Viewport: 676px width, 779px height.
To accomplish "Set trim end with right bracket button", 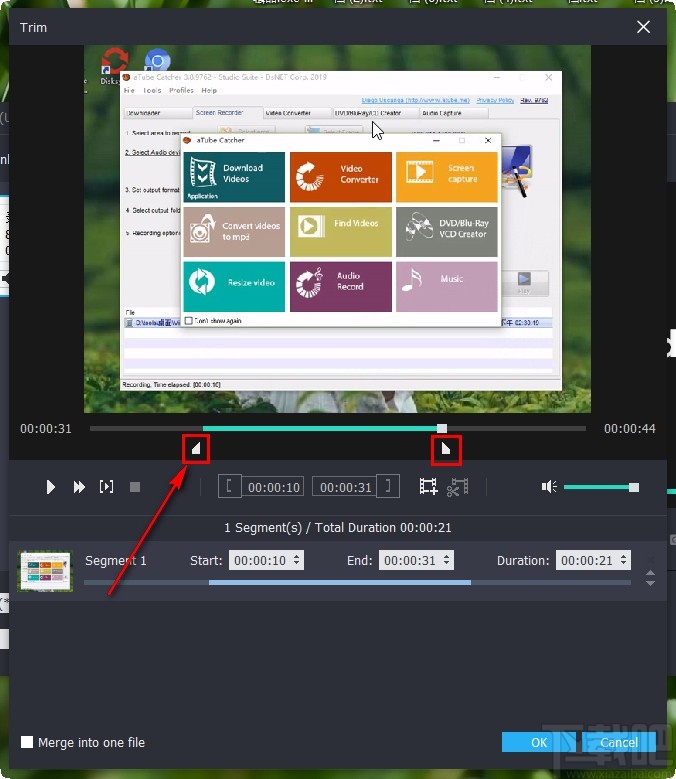I will [388, 486].
